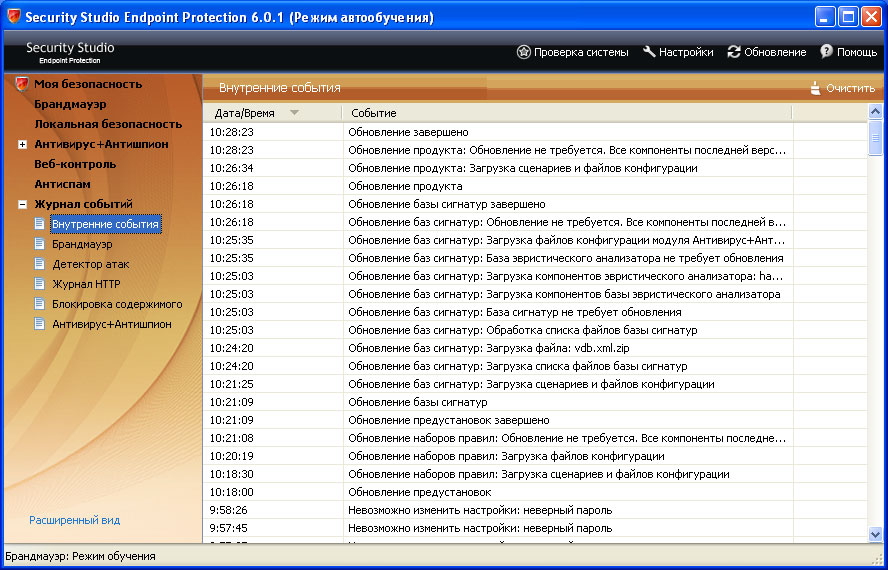This screenshot has height=570, width=888.
Task: Select Журнал событий section label
Action: click(83, 204)
